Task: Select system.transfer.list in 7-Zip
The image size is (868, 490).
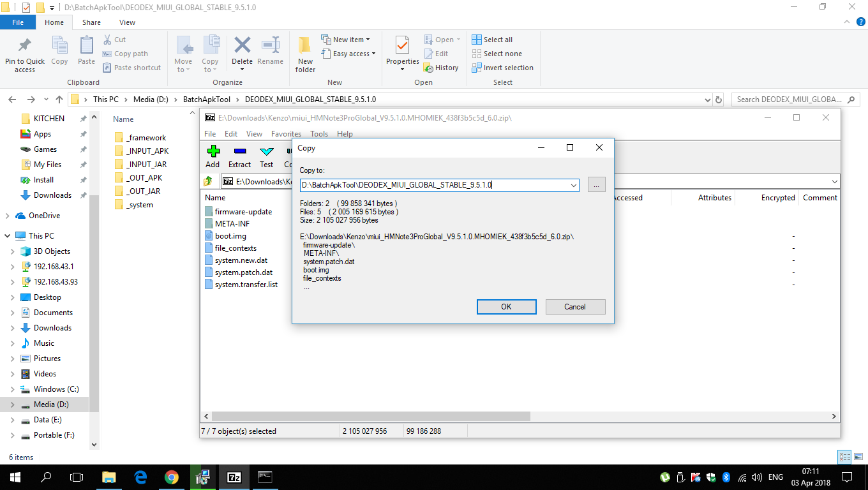Action: point(241,285)
